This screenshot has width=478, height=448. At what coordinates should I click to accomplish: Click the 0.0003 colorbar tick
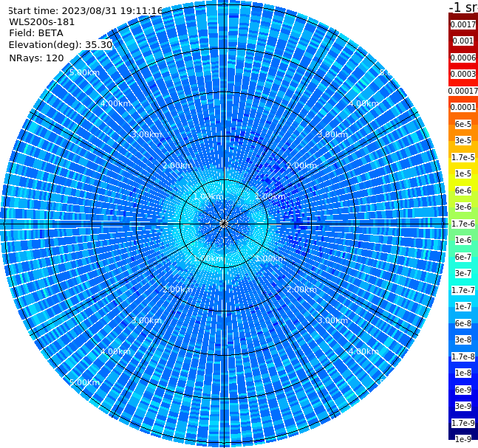pyautogui.click(x=463, y=75)
